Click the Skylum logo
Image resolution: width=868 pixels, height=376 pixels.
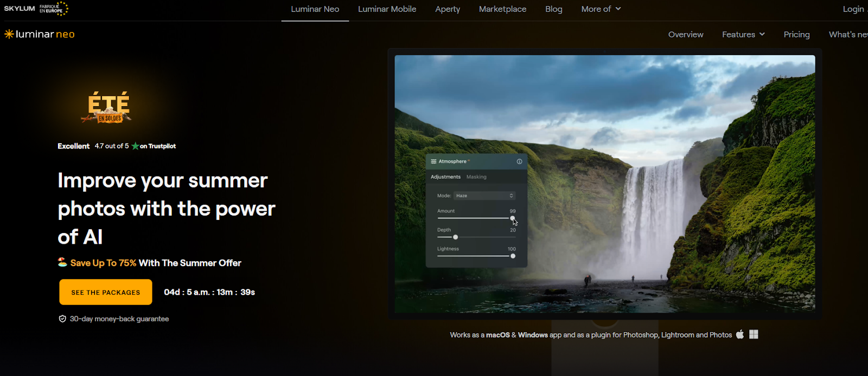coord(20,9)
